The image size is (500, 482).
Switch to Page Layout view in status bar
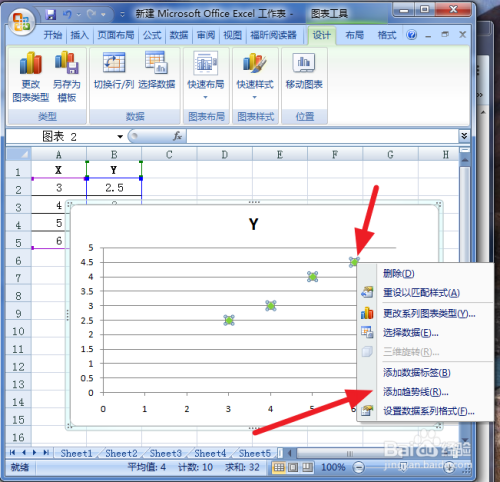tap(293, 468)
